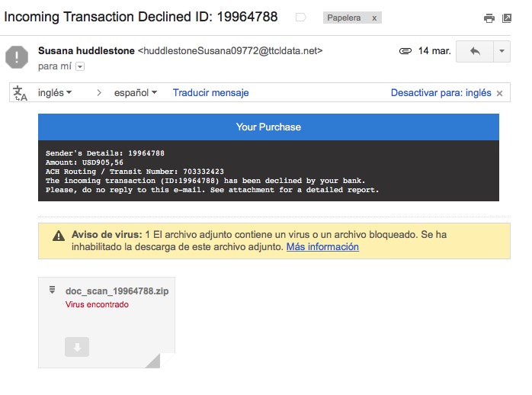The width and height of the screenshot is (532, 395).
Task: Open more reply options dropdown arrow
Action: [x=502, y=51]
